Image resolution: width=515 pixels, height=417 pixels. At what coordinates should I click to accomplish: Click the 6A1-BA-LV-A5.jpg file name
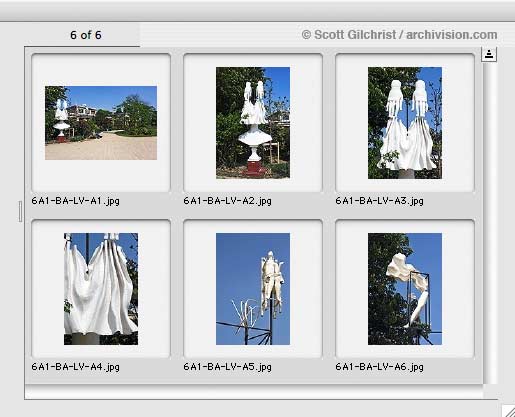click(228, 367)
